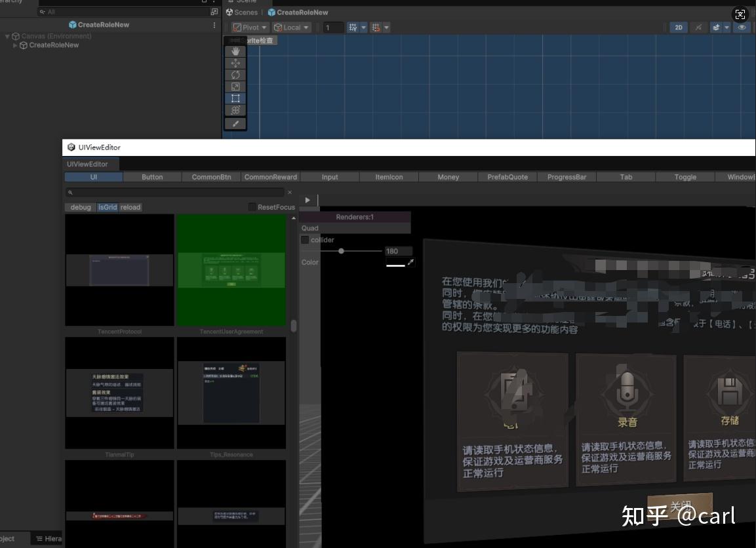Image resolution: width=756 pixels, height=548 pixels.
Task: Open scene effects dropdown arrow
Action: point(726,28)
